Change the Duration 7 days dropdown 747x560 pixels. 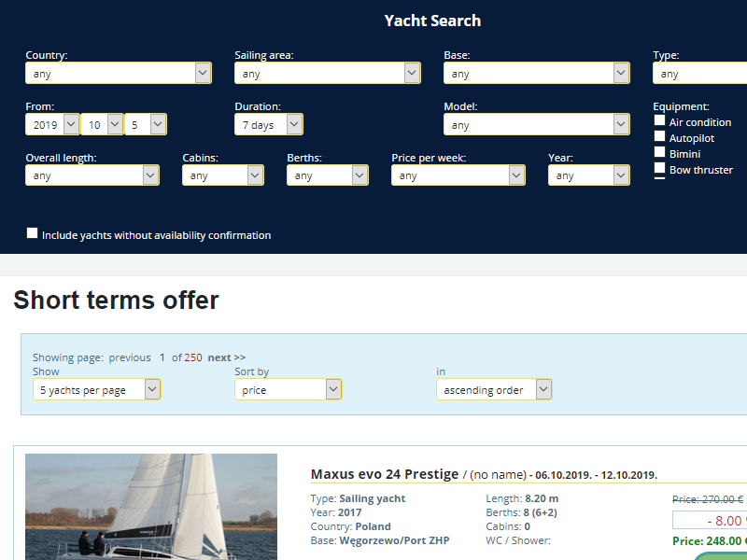(x=268, y=124)
